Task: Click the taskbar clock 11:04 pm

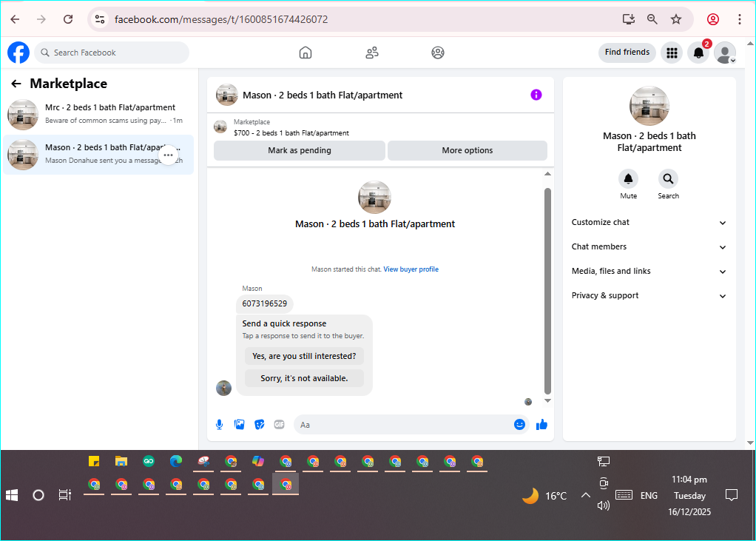Action: coord(689,480)
